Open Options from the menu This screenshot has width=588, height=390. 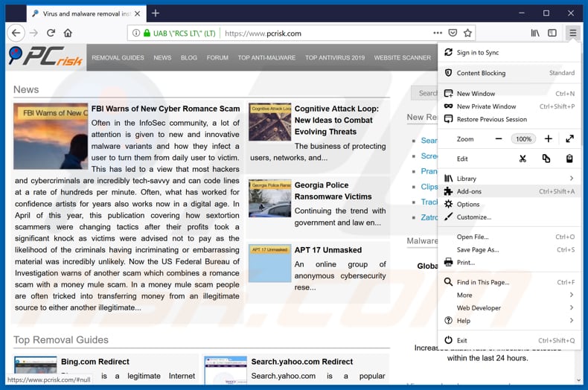click(509, 205)
